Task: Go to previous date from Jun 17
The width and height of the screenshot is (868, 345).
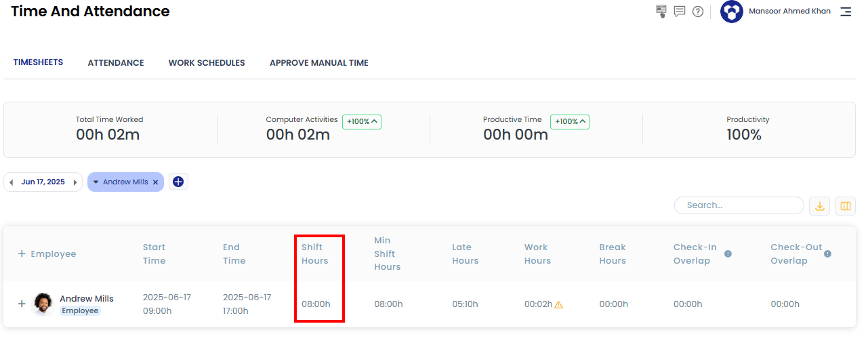Action: point(11,182)
